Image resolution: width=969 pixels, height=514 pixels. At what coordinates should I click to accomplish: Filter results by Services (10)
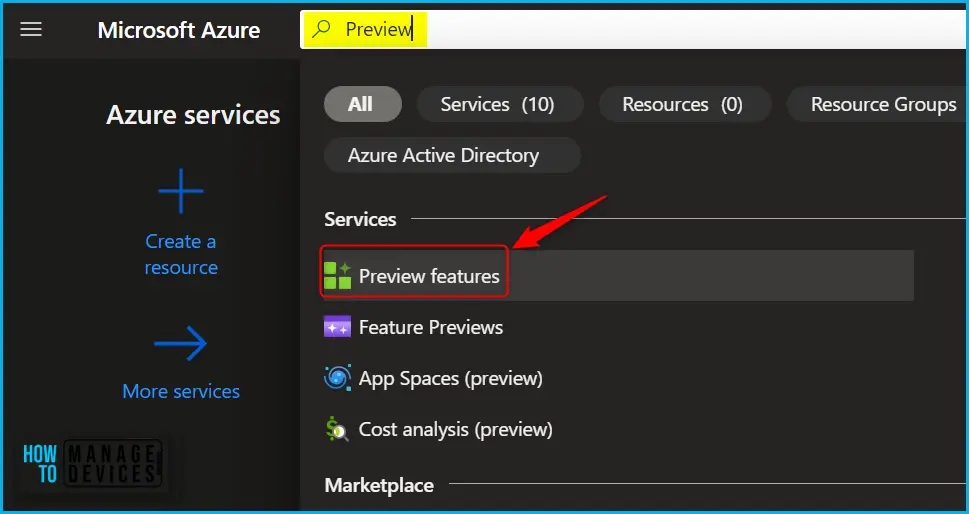[500, 104]
